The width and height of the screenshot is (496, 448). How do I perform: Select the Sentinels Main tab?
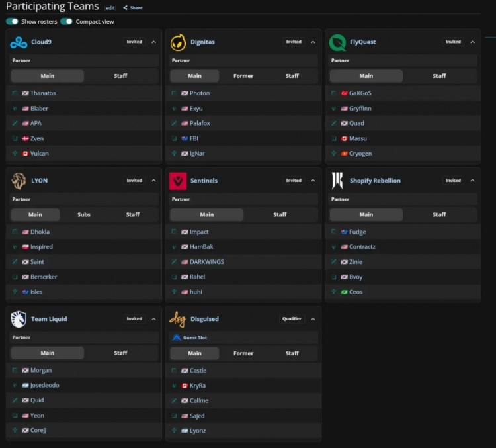[207, 214]
